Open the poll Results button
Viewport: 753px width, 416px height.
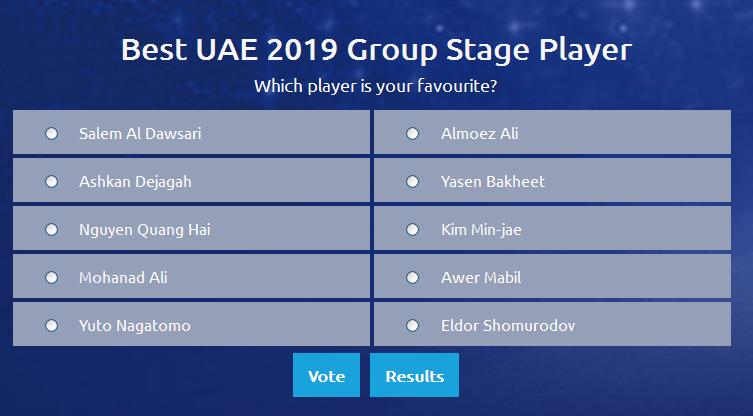(414, 375)
